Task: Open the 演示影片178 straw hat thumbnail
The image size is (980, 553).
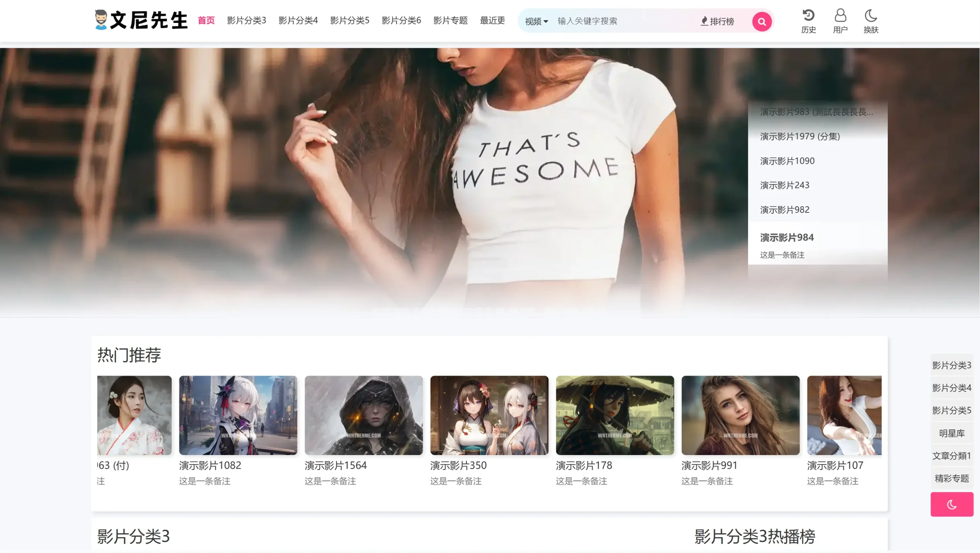Action: tap(614, 415)
